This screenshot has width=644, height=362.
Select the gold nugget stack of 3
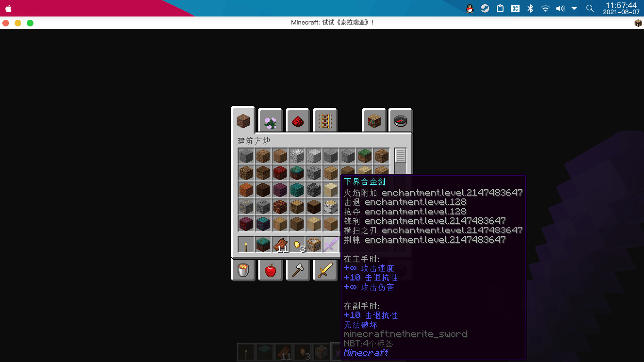297,245
